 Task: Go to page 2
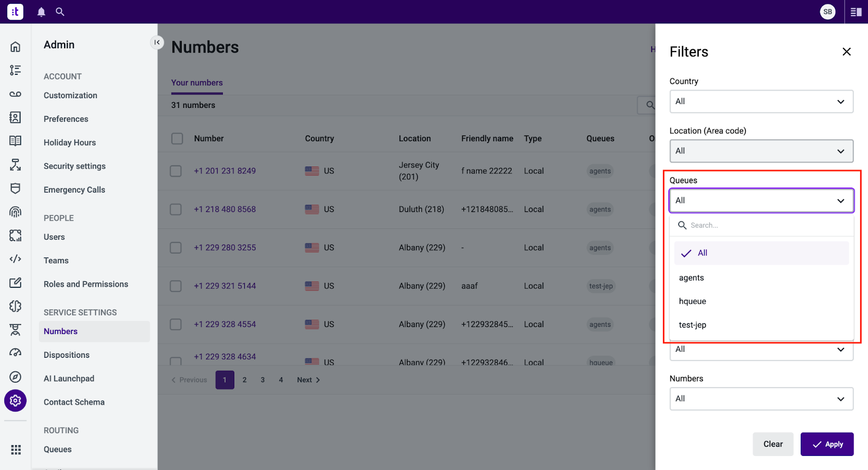click(245, 380)
